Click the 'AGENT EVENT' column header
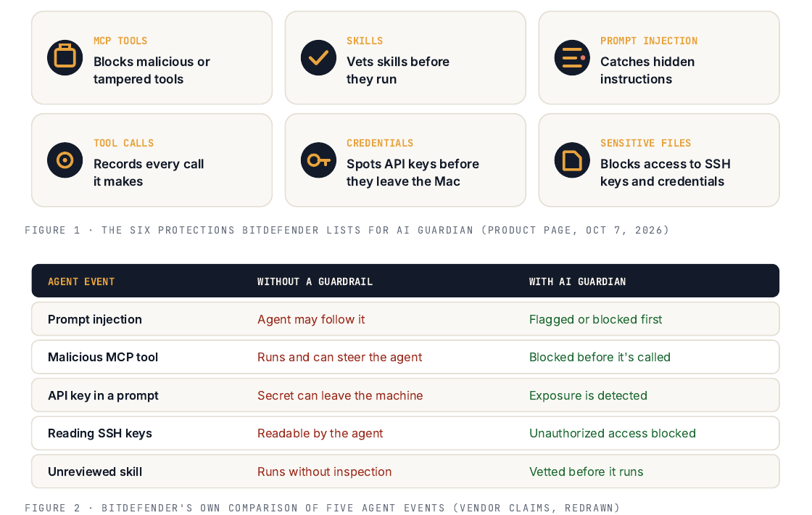The height and width of the screenshot is (515, 812). pos(81,282)
